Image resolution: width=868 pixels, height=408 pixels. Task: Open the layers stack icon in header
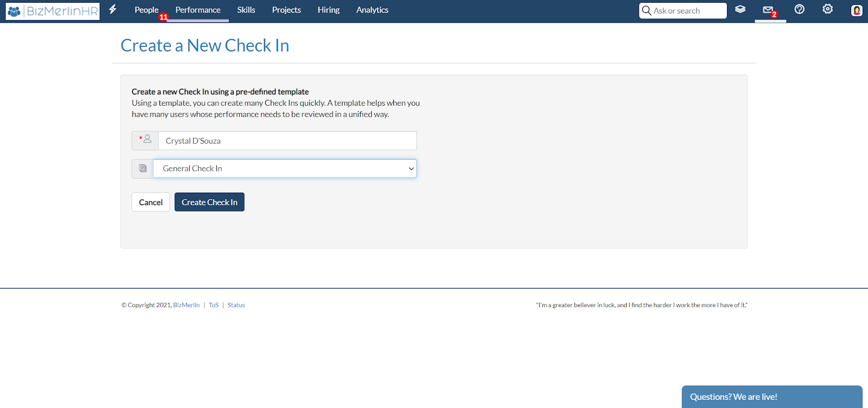point(741,9)
